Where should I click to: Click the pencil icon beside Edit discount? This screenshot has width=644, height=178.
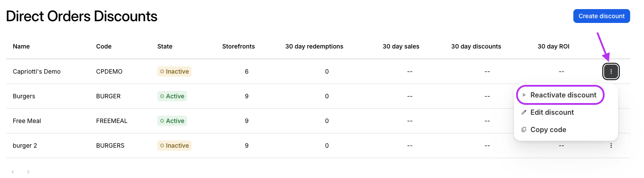[524, 112]
